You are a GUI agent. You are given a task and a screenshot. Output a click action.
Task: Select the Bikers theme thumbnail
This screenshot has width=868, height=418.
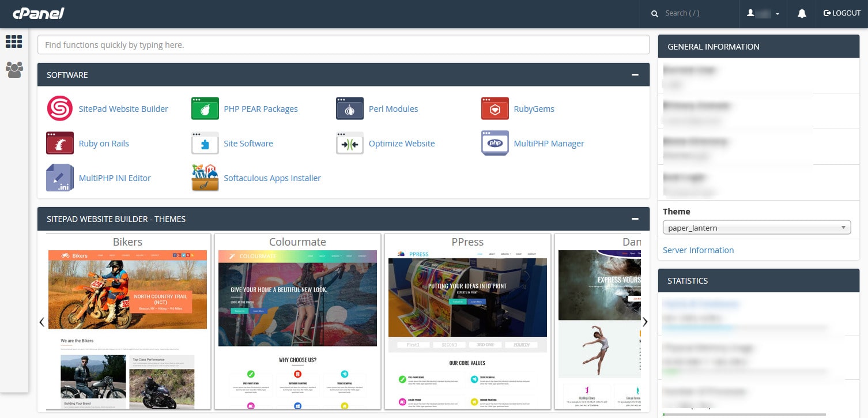(x=127, y=321)
